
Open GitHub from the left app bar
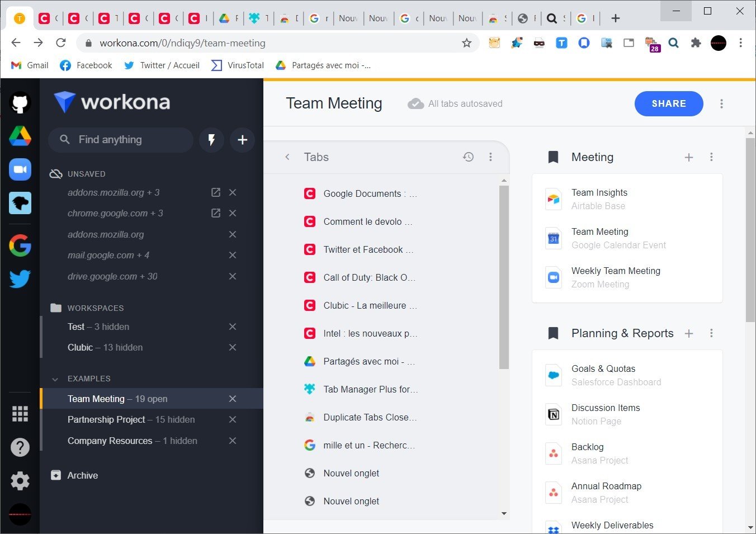coord(20,102)
